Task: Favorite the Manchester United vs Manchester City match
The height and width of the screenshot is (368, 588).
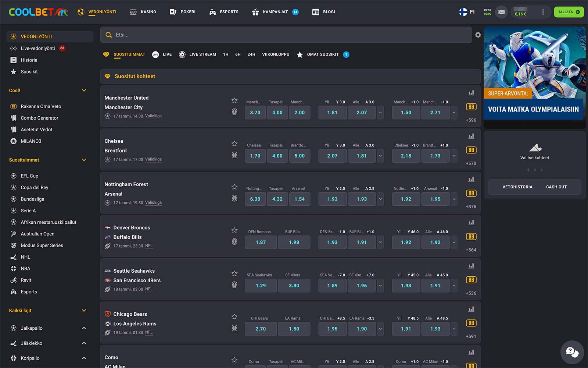Action: [234, 100]
